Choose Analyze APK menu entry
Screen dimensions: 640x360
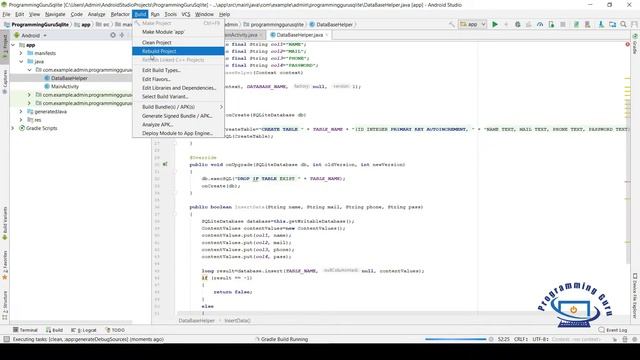(178, 124)
